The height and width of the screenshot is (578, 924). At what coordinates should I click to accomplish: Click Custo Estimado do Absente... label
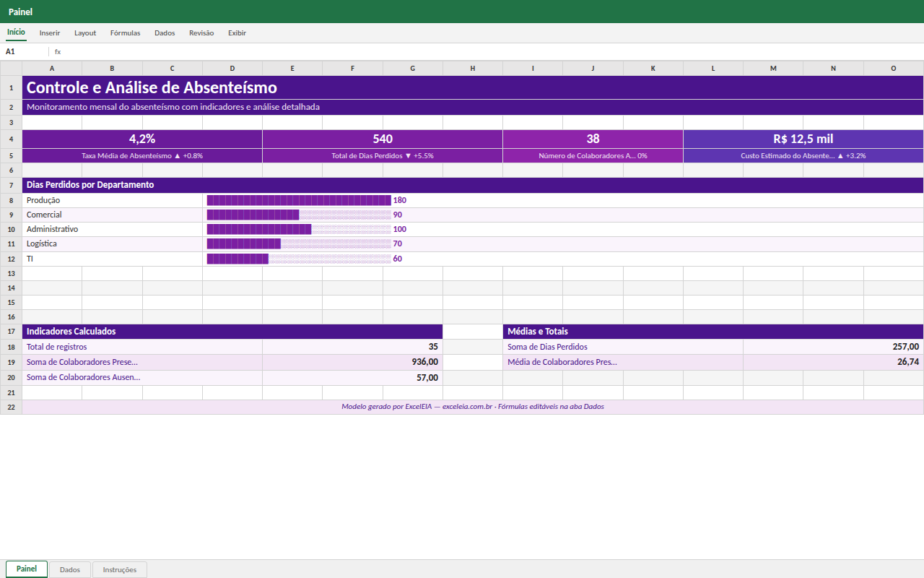point(803,156)
